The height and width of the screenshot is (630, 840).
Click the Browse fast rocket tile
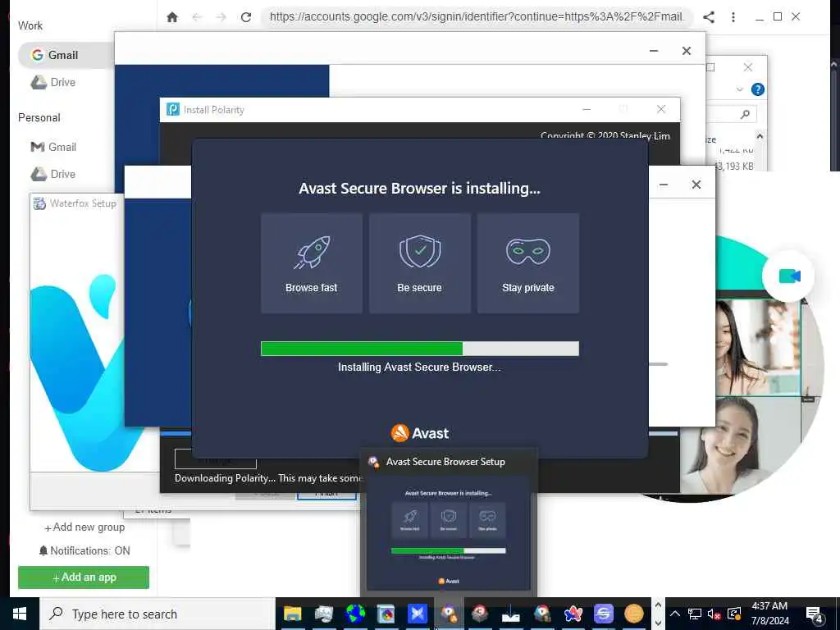point(311,263)
